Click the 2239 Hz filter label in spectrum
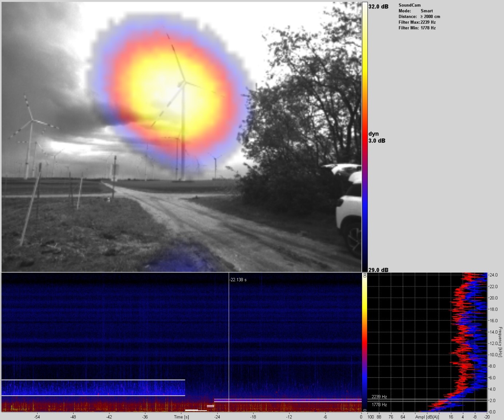The width and height of the screenshot is (504, 420). tap(379, 397)
